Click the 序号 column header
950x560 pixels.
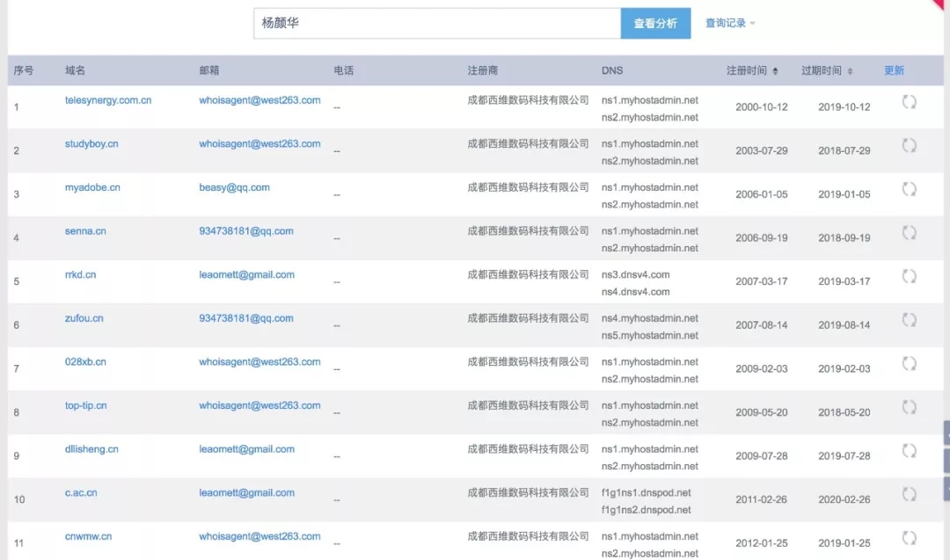[x=24, y=70]
